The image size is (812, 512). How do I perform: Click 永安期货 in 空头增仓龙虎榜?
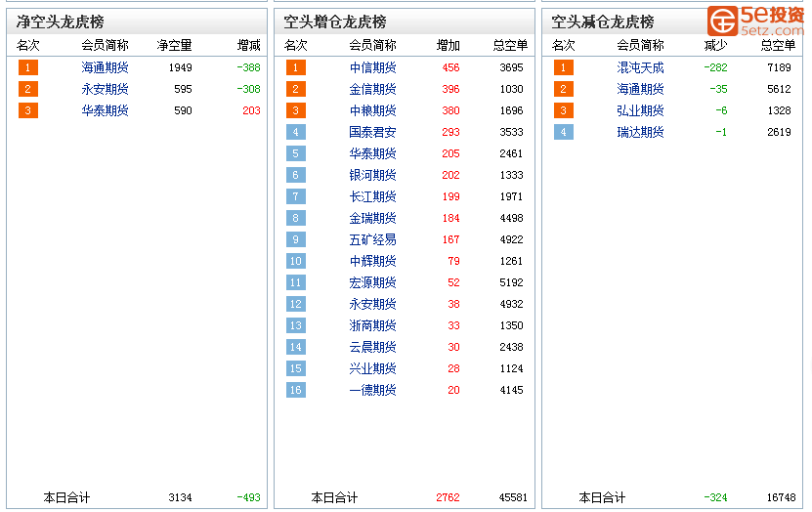(372, 304)
